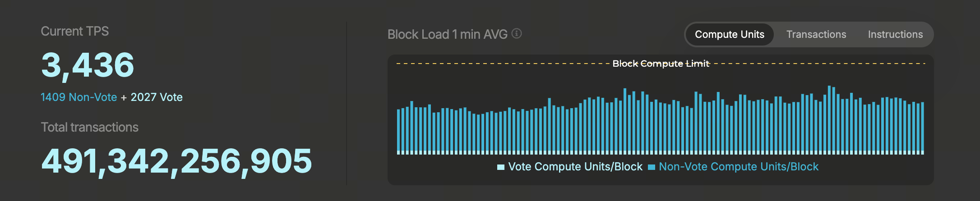Select the 1409 Non-Vote text
Screen dimensions: 980x201
coord(79,97)
